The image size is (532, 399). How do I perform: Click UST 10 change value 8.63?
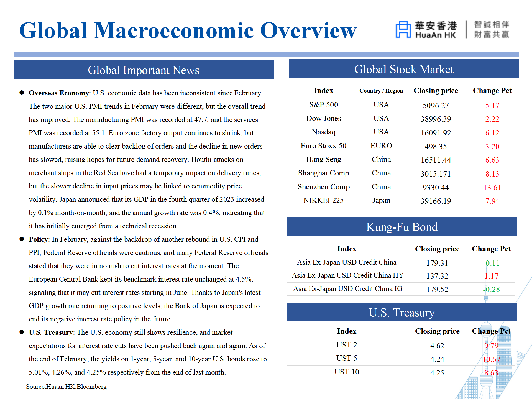(x=491, y=373)
